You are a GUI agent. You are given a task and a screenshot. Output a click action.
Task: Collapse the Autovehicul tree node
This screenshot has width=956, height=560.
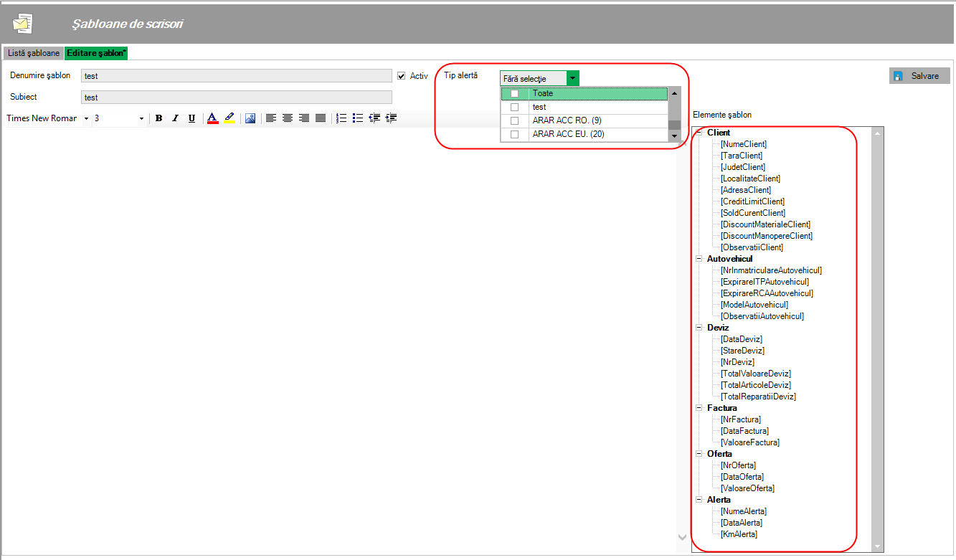[x=699, y=259]
